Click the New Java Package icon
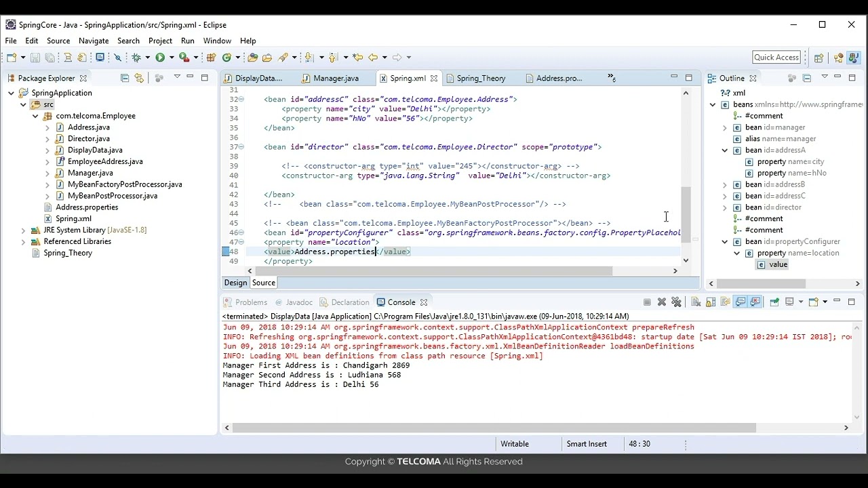 point(211,58)
